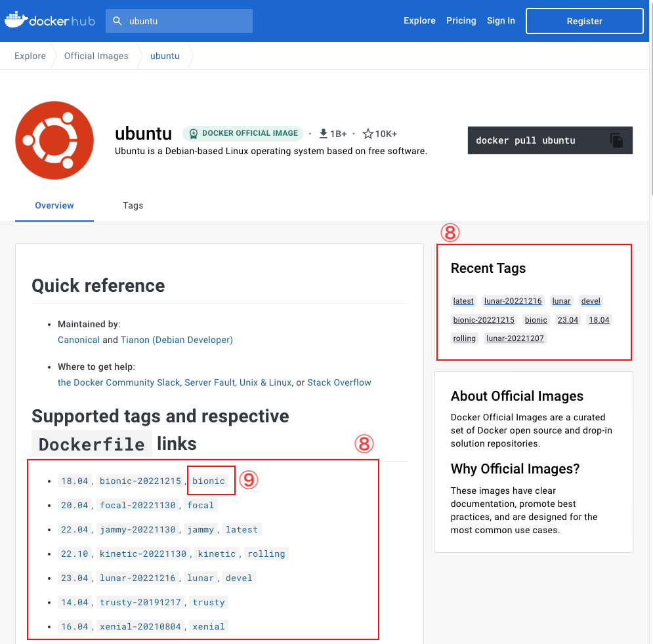
Task: Click the bionic tag under Recent Tags
Action: tap(536, 320)
